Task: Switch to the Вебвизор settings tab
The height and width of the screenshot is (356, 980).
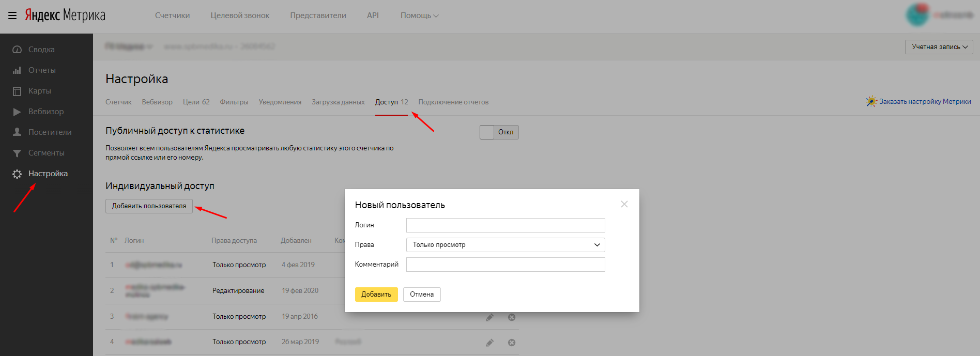Action: tap(157, 102)
